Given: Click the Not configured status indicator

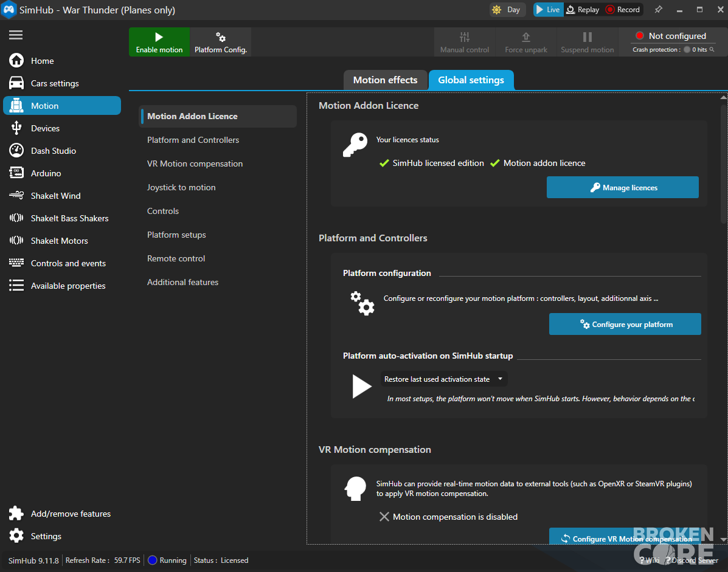Looking at the screenshot, I should (x=670, y=36).
